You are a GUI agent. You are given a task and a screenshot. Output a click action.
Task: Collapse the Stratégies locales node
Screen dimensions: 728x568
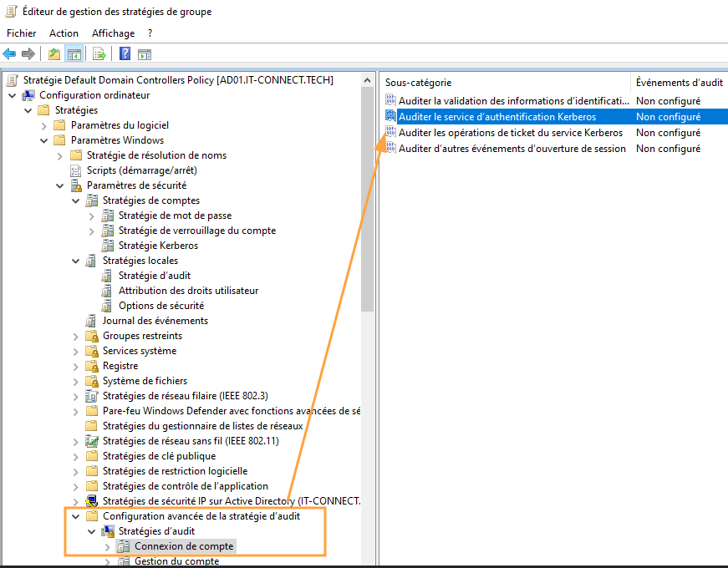click(76, 261)
